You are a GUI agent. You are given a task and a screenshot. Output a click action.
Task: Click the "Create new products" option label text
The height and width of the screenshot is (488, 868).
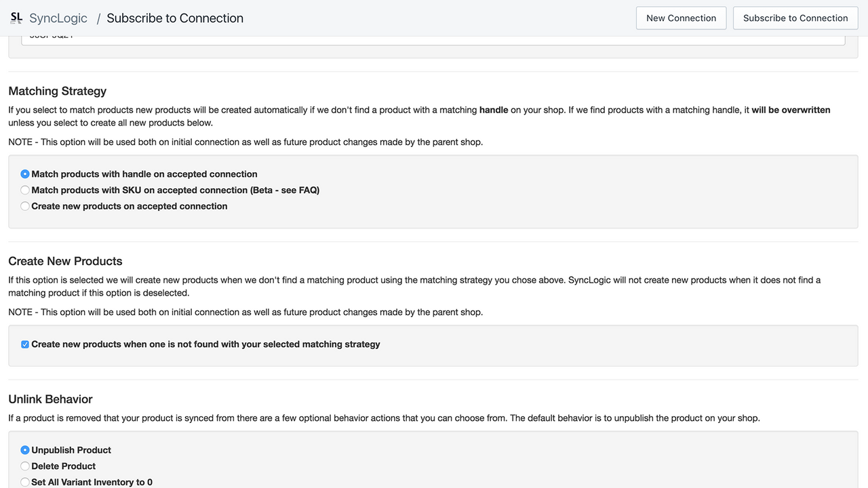pos(129,206)
